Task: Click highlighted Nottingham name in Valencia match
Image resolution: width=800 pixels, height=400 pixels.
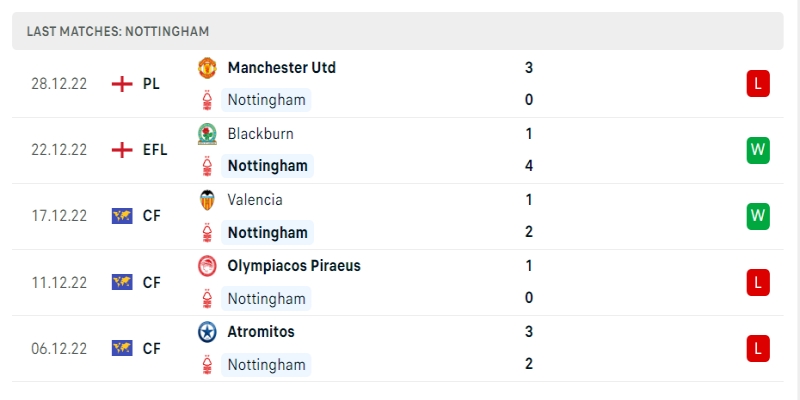Action: tap(267, 232)
